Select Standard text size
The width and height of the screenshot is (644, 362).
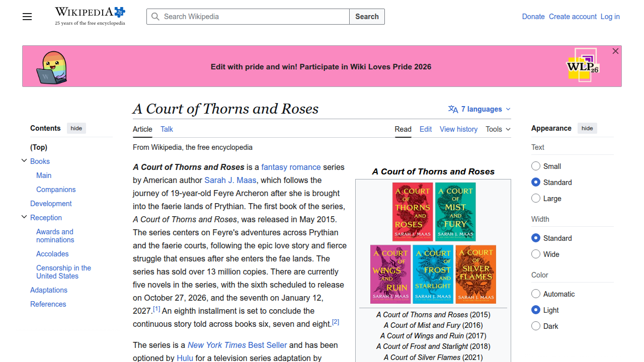tap(536, 183)
